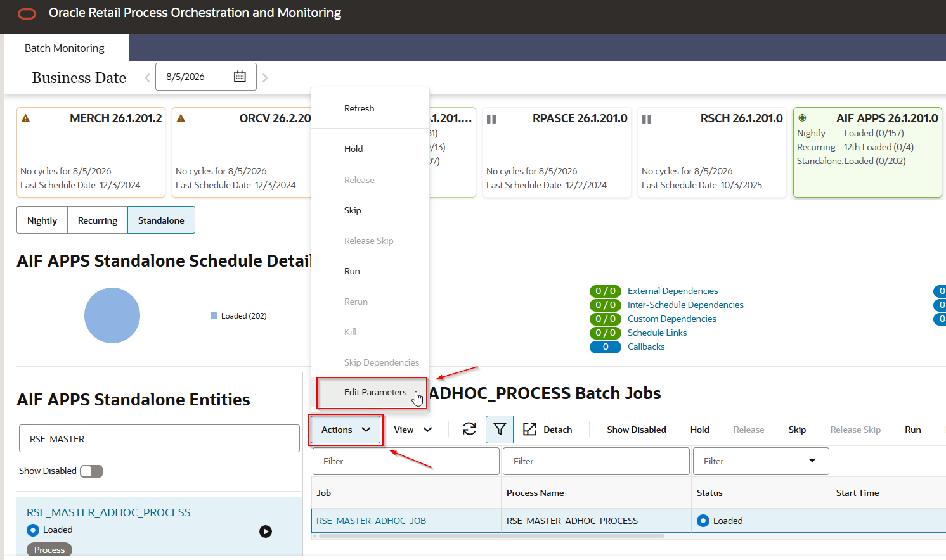The image size is (946, 560).
Task: Click the entity search field RSE_MASTER
Action: click(x=159, y=438)
